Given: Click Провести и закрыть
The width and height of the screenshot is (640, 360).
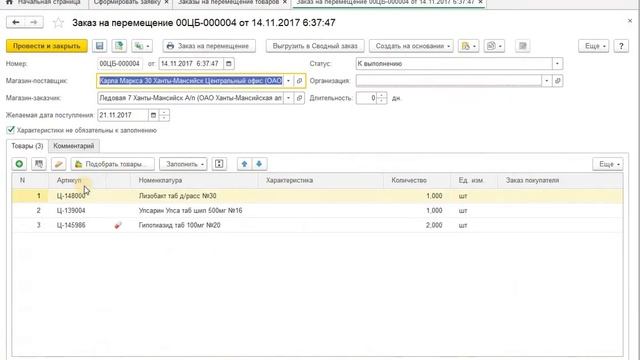Looking at the screenshot, I should point(47,46).
